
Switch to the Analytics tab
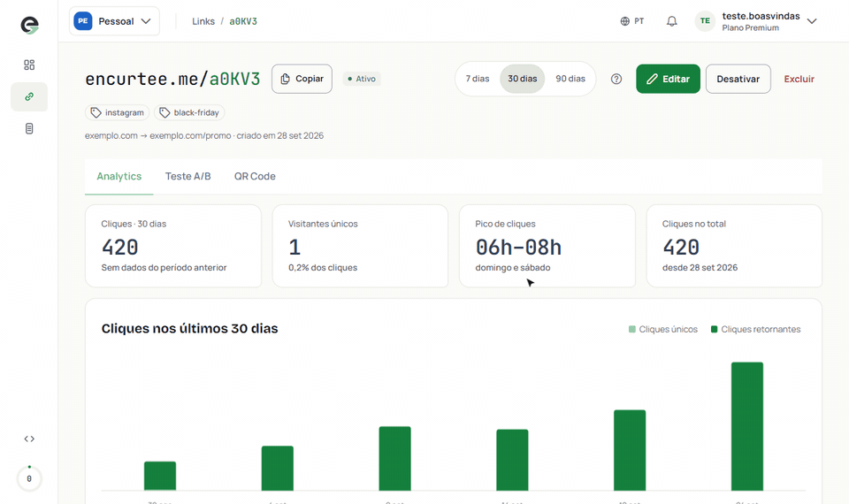[x=119, y=177]
